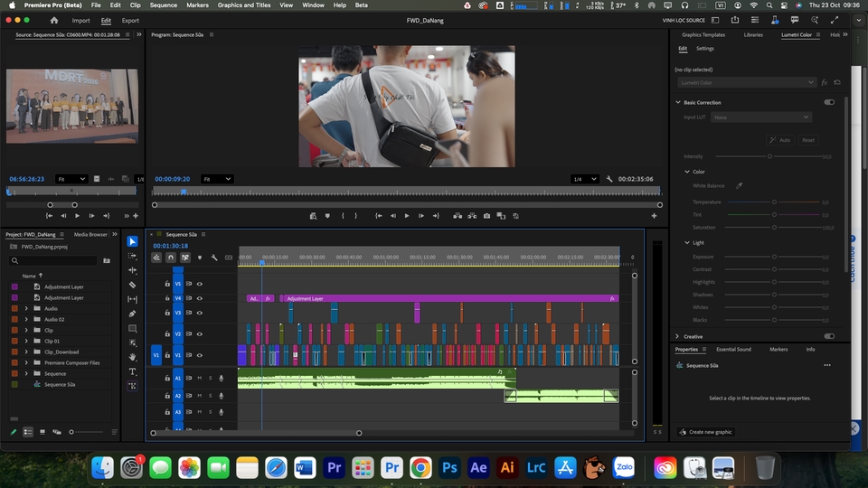Select the Razor tool in the toolbar
This screenshot has height=488, width=868.
click(x=133, y=285)
